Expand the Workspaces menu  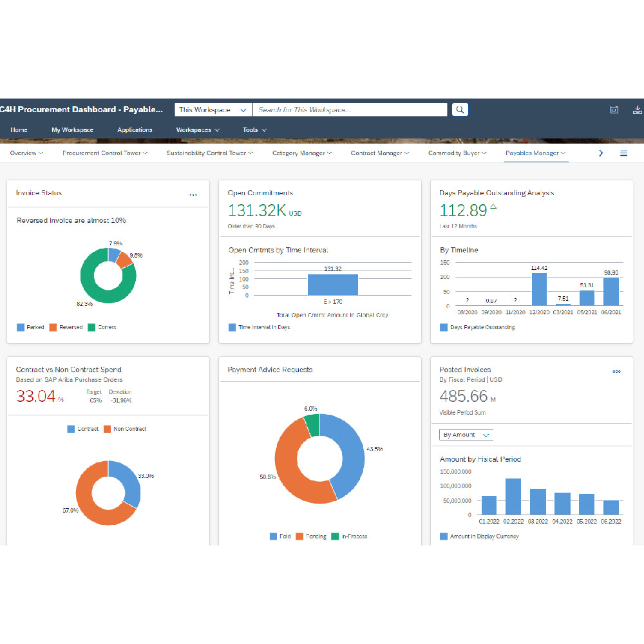tap(198, 130)
